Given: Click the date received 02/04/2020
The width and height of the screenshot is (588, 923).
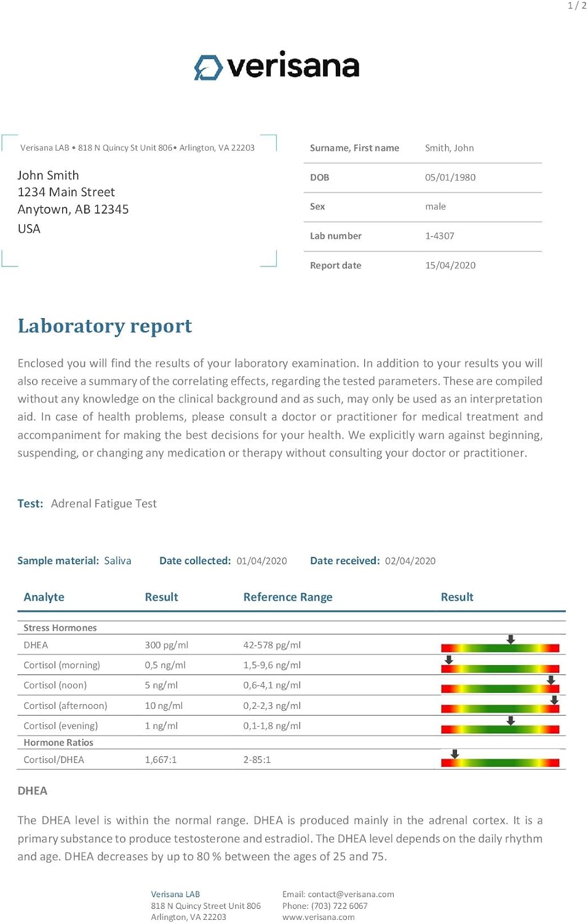Looking at the screenshot, I should pos(410,561).
